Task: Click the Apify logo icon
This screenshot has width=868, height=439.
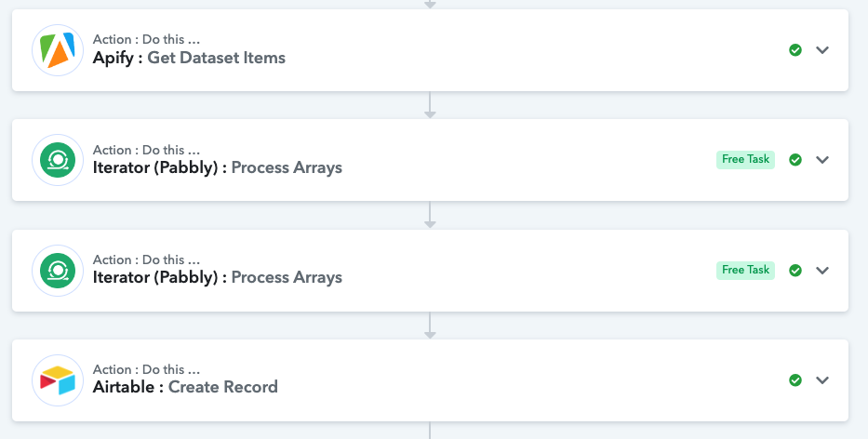Action: (x=58, y=50)
